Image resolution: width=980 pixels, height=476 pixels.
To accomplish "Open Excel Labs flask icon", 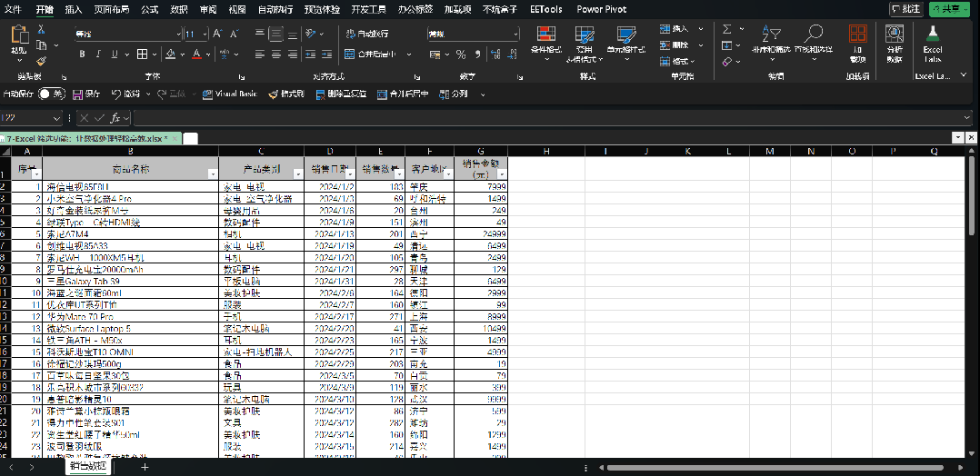I will click(x=933, y=34).
